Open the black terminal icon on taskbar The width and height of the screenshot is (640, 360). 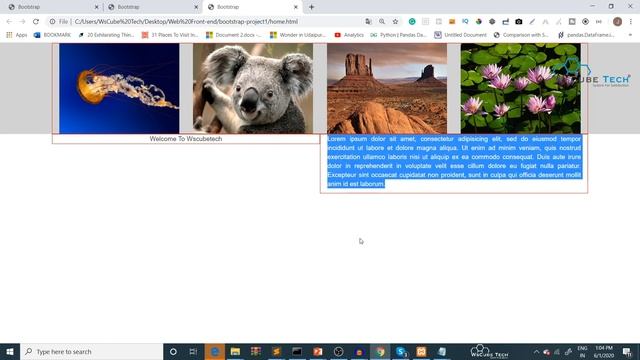[x=297, y=351]
